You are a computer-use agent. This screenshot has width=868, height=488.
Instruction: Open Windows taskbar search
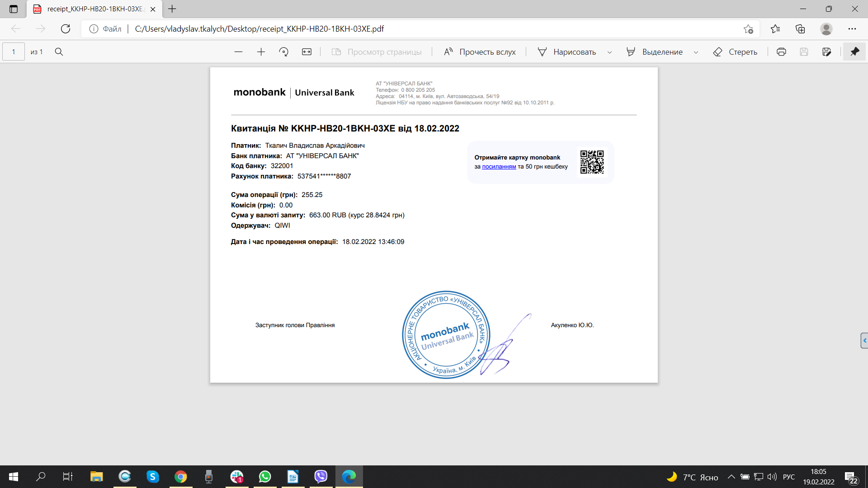point(41,477)
